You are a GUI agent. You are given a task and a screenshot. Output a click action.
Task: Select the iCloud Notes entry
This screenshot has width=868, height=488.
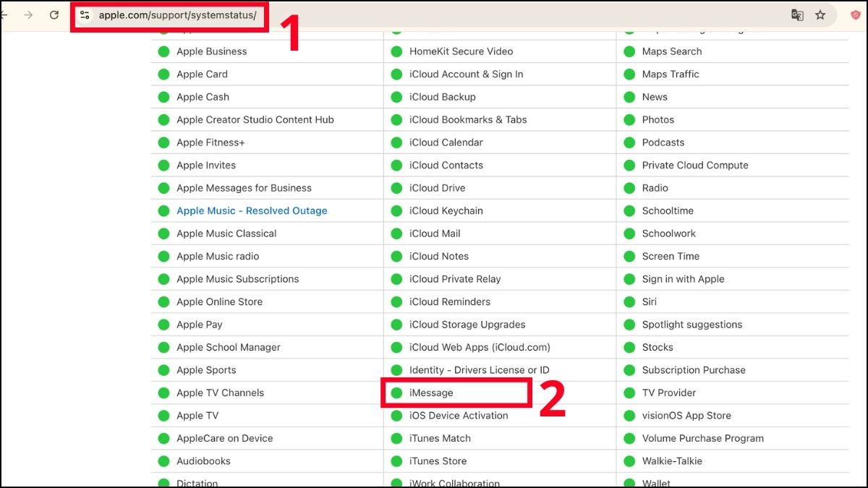click(439, 257)
